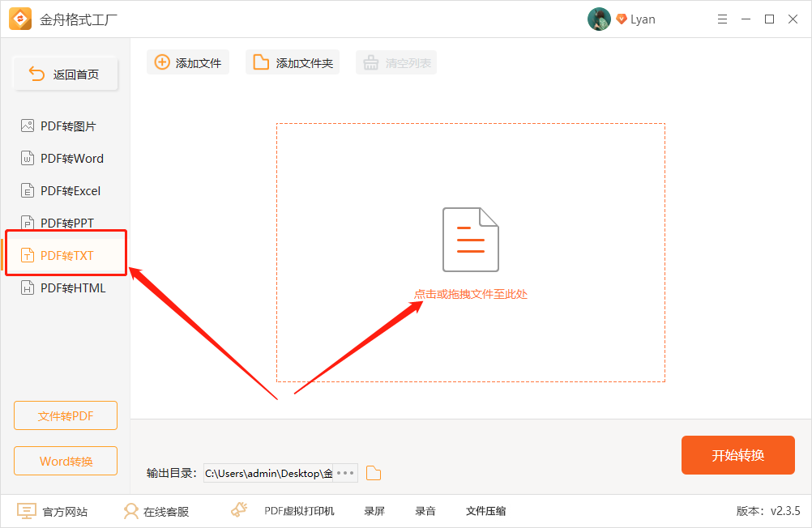
Task: Click 开始转换 button
Action: 738,455
